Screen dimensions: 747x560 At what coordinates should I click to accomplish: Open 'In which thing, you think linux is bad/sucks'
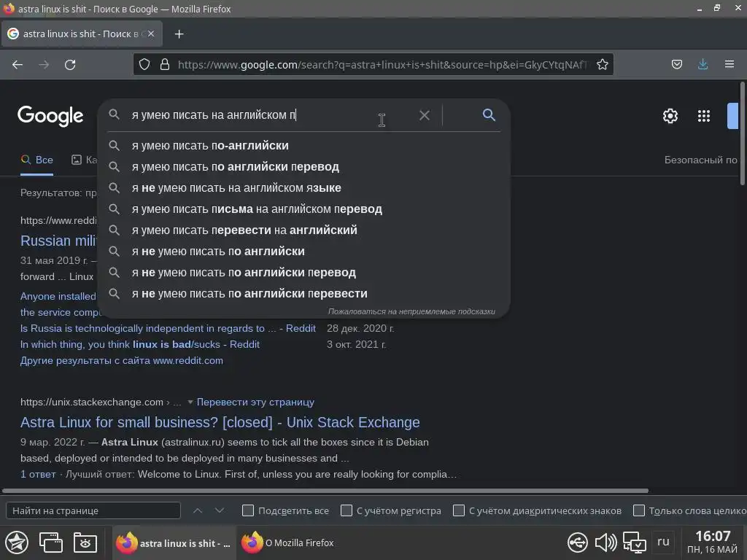(139, 344)
